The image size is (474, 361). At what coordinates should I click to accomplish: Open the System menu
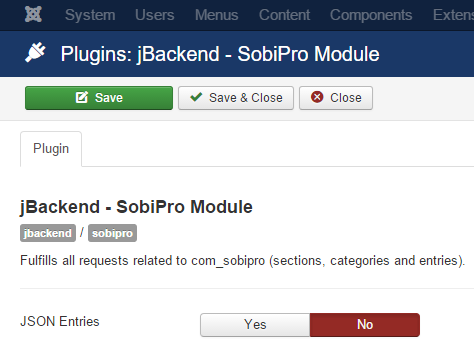[90, 15]
